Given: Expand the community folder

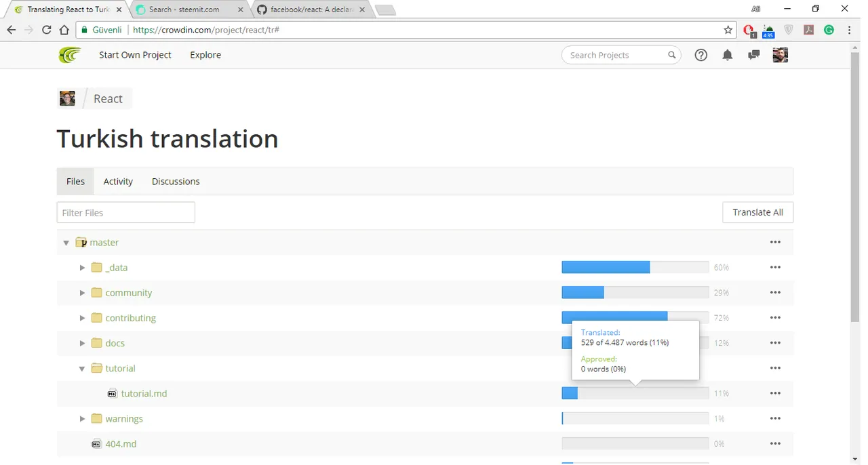Looking at the screenshot, I should tap(82, 293).
